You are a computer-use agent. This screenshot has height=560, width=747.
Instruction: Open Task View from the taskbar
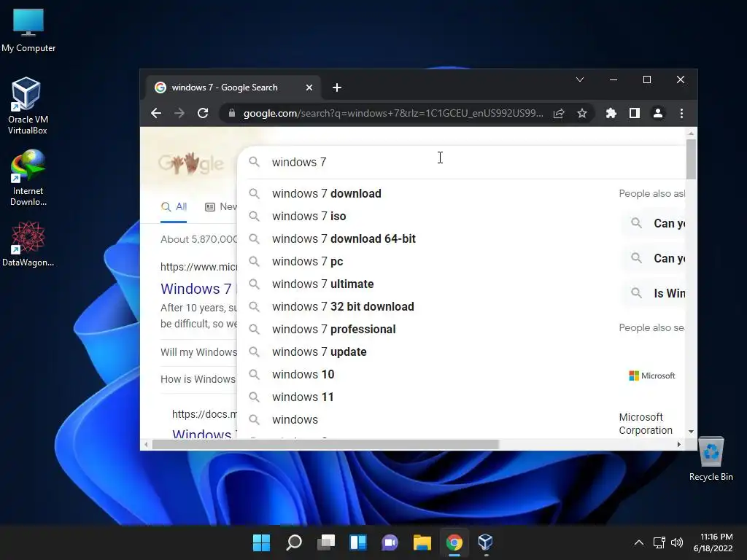tap(326, 542)
